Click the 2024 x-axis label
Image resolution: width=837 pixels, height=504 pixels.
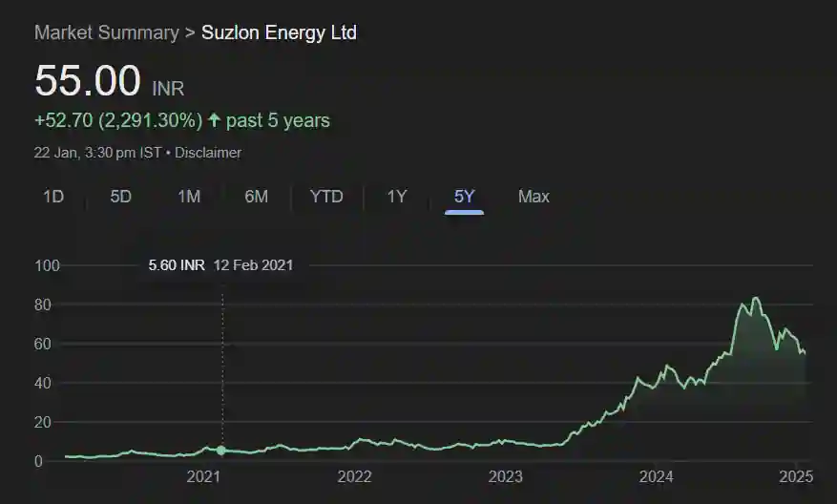click(656, 476)
